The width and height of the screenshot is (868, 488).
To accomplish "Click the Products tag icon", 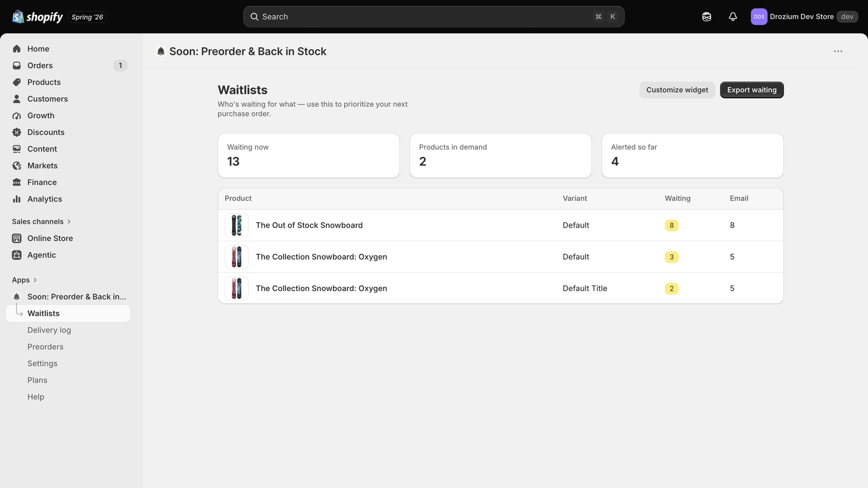I will tap(17, 82).
